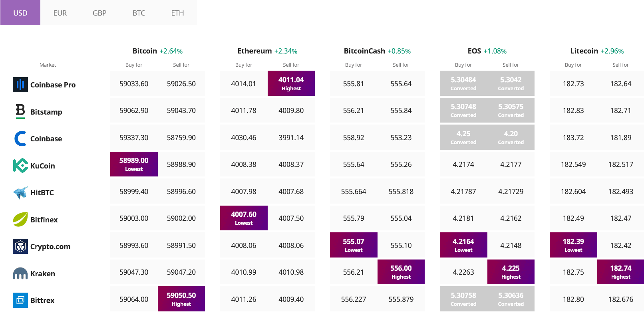Image resolution: width=644 pixels, height=313 pixels.
Task: Click Bittrex Ethereum sell price 4009.40
Action: tap(291, 299)
